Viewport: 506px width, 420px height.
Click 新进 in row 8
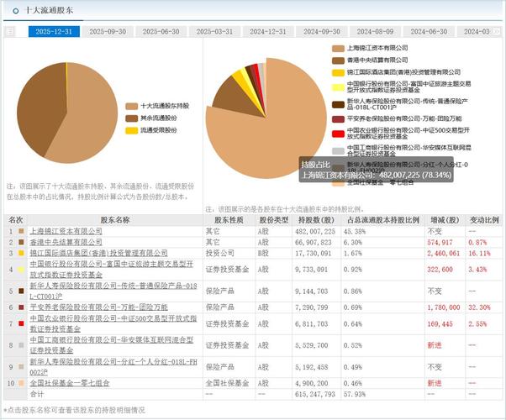tap(434, 345)
